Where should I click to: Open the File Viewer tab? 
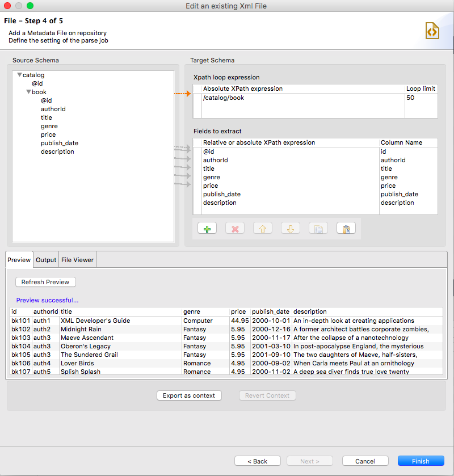pyautogui.click(x=77, y=259)
